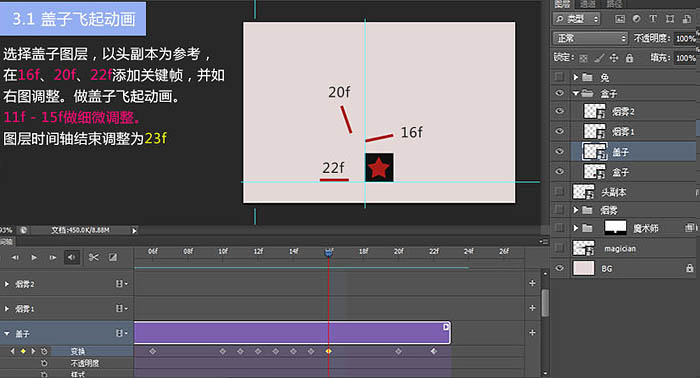Jump to next 变换 keyframe arrow
Viewport: 700px width, 378px height.
(33, 352)
